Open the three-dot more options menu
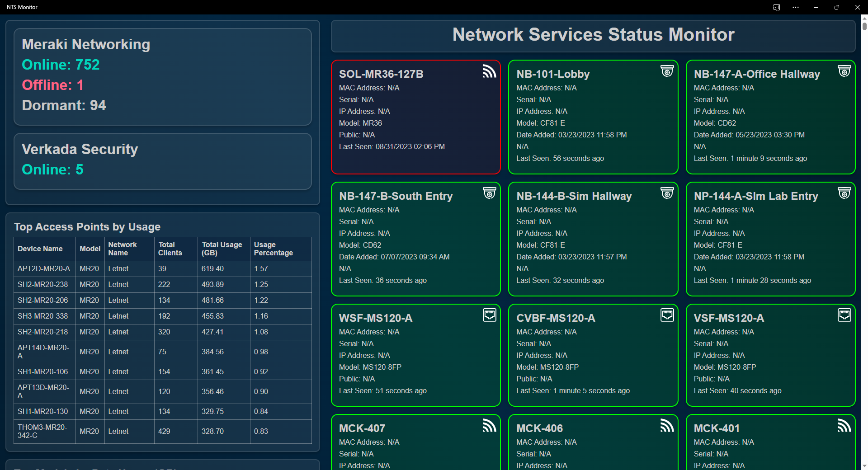The height and width of the screenshot is (470, 868). click(796, 7)
